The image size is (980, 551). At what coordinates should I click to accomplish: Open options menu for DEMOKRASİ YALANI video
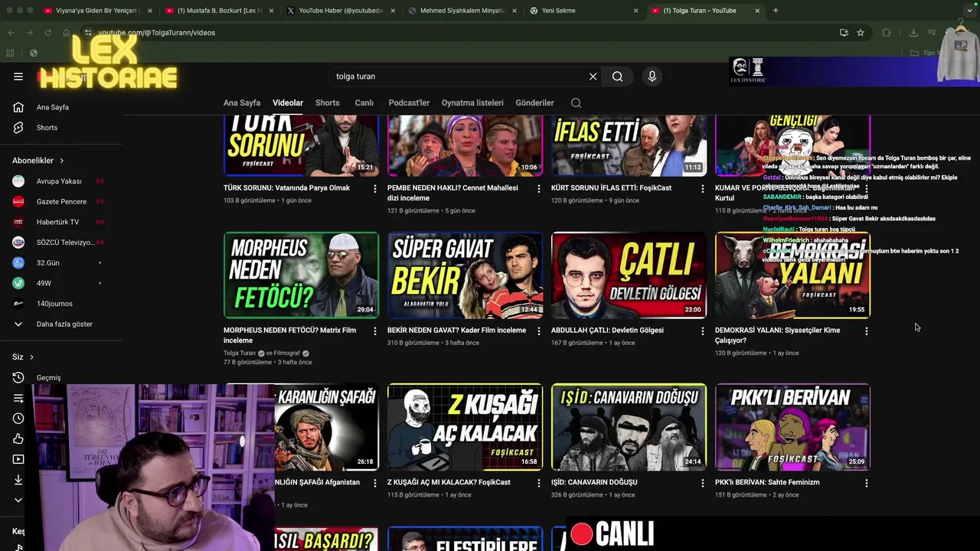click(867, 331)
